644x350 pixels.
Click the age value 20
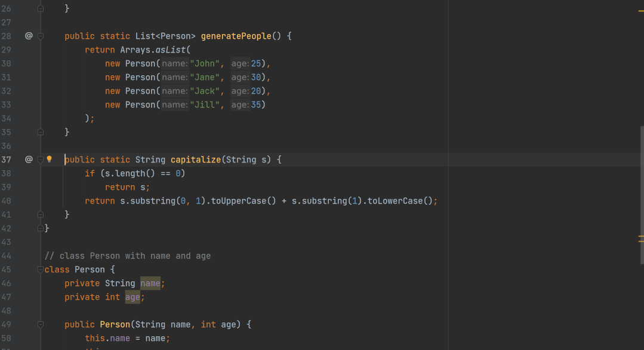(256, 91)
